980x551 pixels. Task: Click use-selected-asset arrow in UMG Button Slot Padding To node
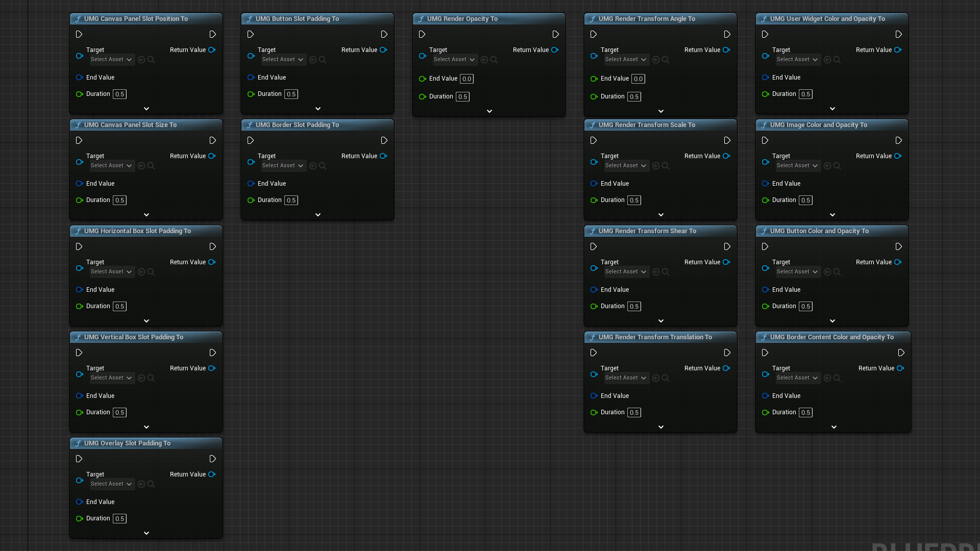tap(313, 60)
